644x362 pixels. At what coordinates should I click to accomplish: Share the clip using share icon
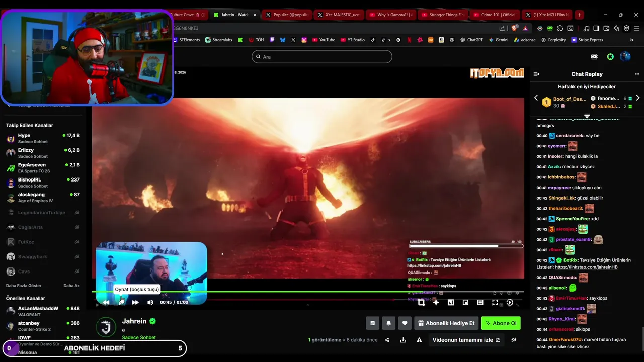pos(387,340)
